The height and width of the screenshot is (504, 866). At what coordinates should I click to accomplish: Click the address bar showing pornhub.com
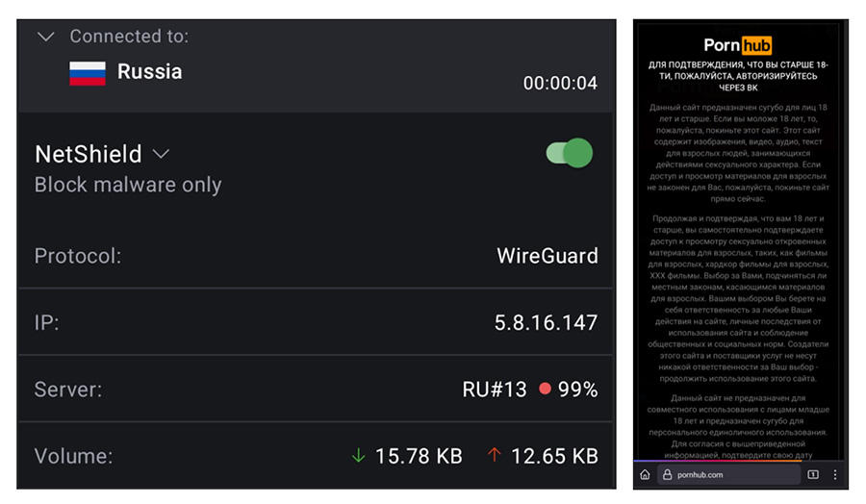(729, 475)
